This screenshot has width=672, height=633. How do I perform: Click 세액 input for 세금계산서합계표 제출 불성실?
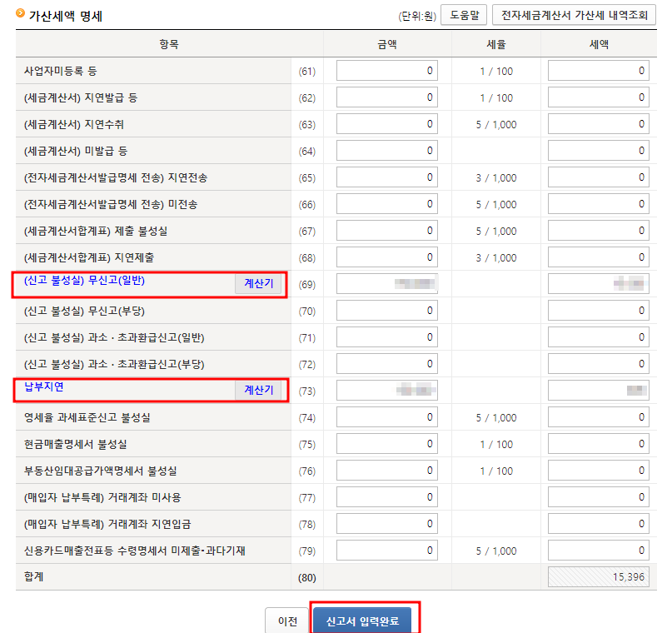(x=598, y=230)
